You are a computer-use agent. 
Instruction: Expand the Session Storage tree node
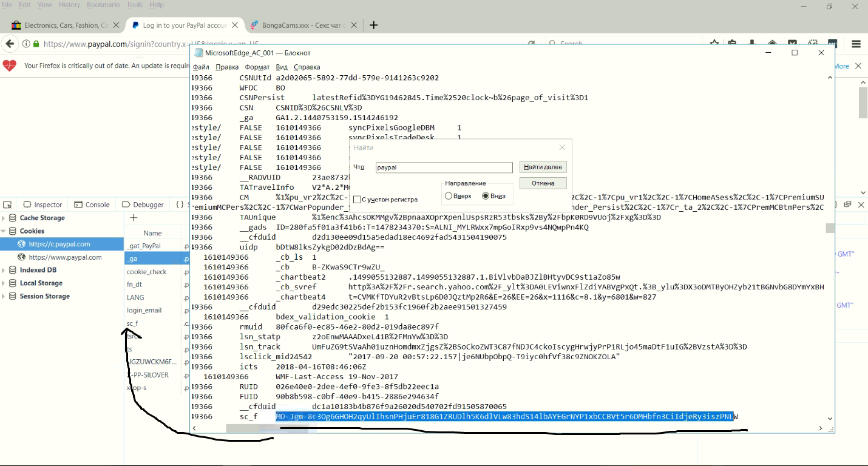click(x=4, y=296)
